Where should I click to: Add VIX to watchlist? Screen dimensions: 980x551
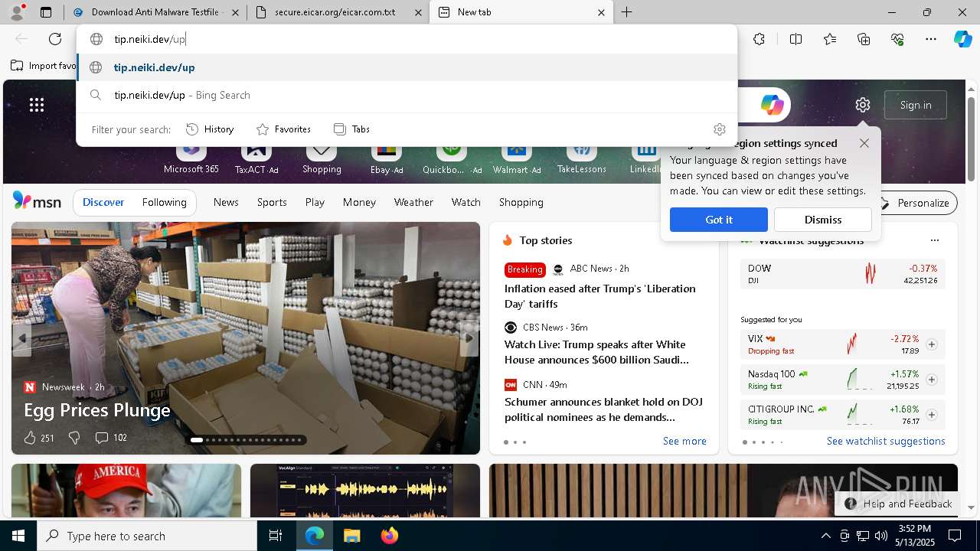click(x=932, y=344)
